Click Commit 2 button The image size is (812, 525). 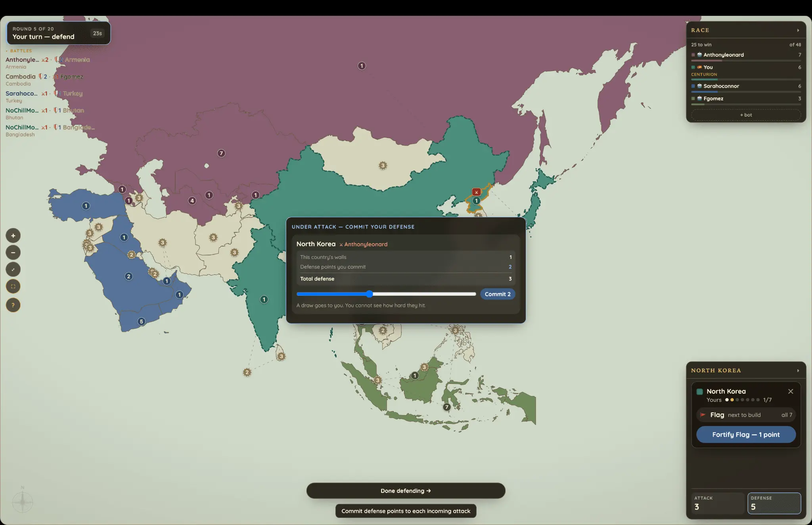pos(498,294)
